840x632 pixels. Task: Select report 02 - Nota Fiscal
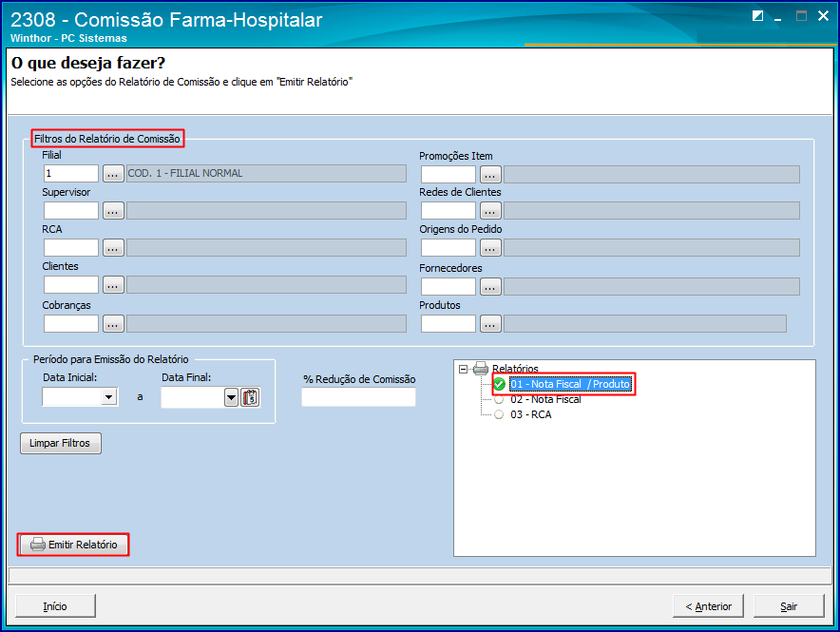click(544, 399)
